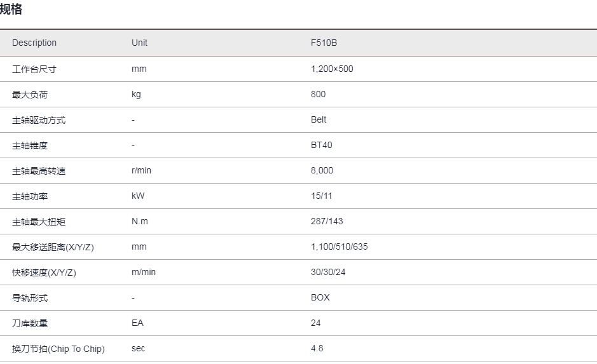Click the 最大移送距离(X/Y/Z) row label
This screenshot has width=597, height=364.
53,247
